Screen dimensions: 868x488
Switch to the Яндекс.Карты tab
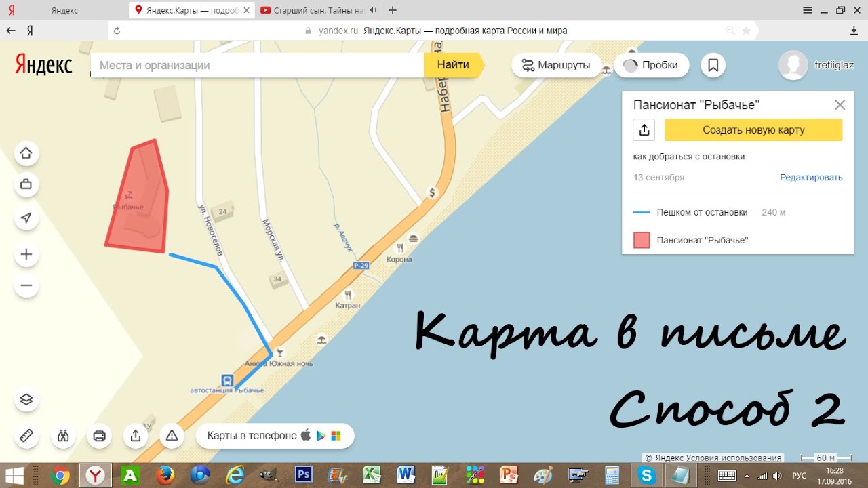[x=191, y=10]
